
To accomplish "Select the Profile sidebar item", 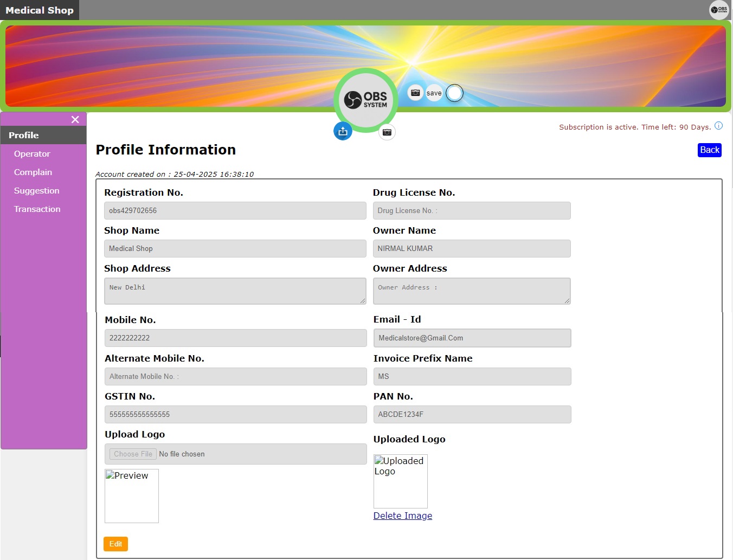I will click(x=24, y=136).
